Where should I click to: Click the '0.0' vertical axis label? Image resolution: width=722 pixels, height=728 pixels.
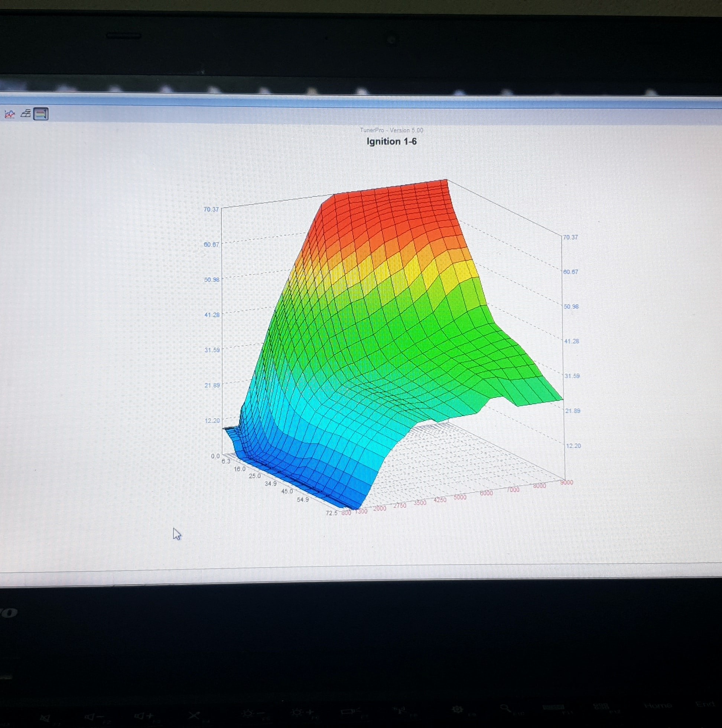215,456
